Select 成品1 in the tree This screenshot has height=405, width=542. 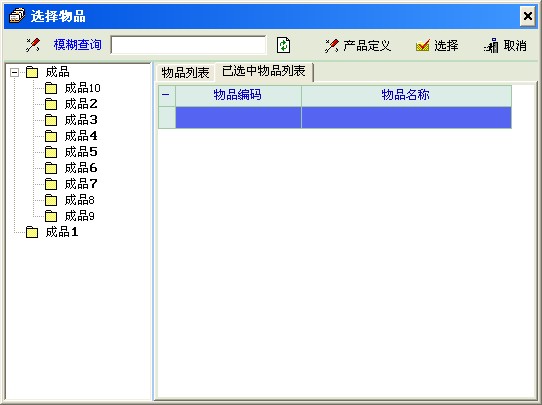pyautogui.click(x=62, y=232)
